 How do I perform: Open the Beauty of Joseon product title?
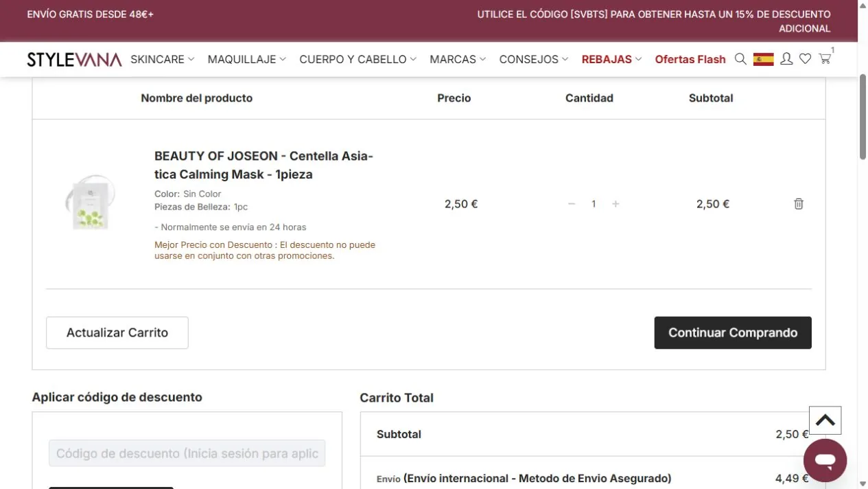tap(263, 165)
